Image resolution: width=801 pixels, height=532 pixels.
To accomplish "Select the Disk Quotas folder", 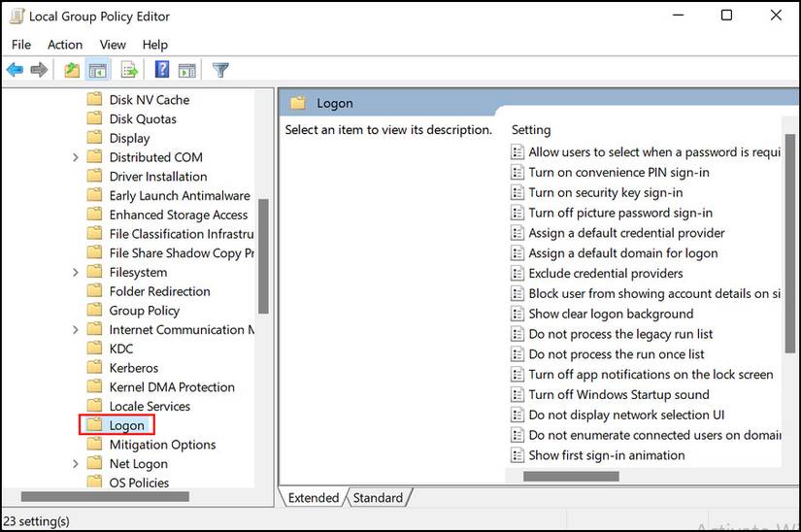I will click(x=143, y=119).
